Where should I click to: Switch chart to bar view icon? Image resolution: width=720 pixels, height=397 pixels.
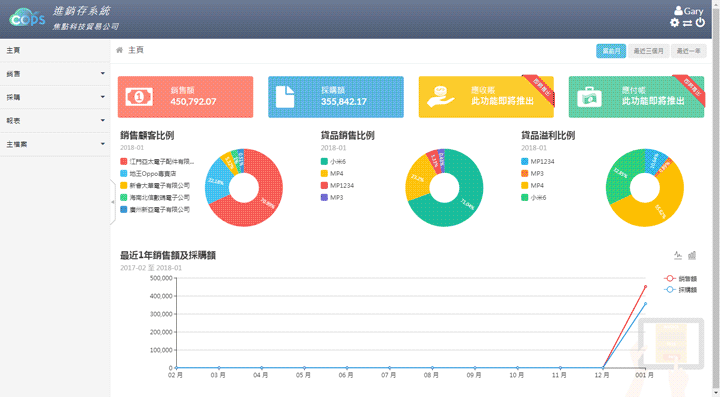(x=692, y=255)
